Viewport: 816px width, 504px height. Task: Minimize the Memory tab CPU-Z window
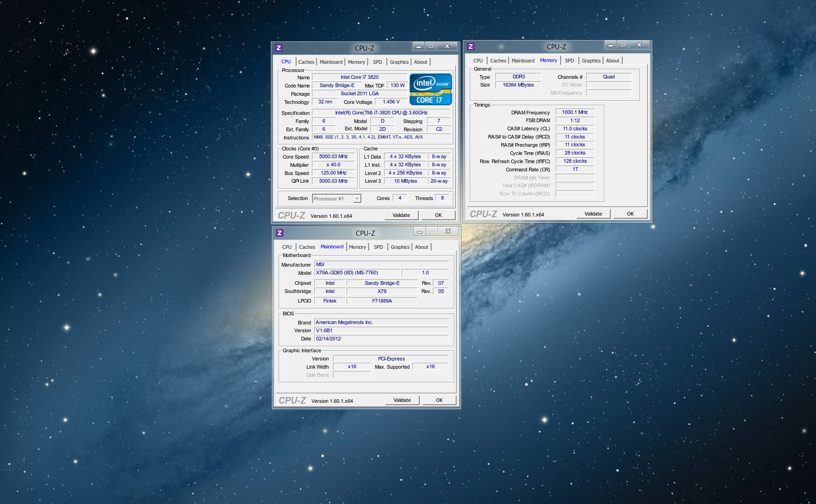pos(611,45)
